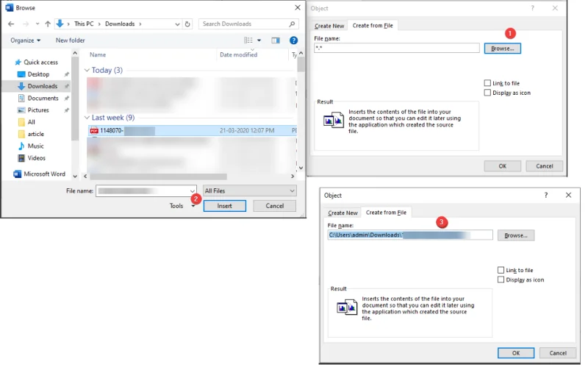Open the Tools dropdown
This screenshot has width=588, height=367.
point(182,206)
